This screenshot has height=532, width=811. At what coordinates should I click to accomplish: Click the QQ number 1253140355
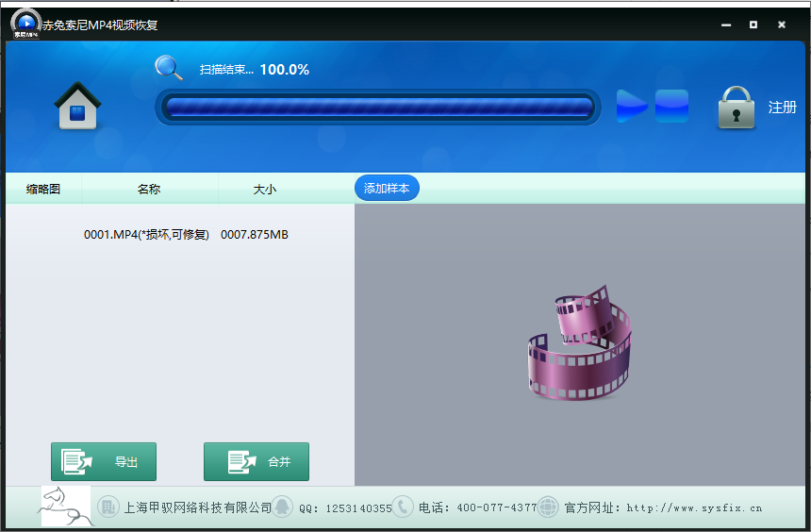(x=358, y=508)
